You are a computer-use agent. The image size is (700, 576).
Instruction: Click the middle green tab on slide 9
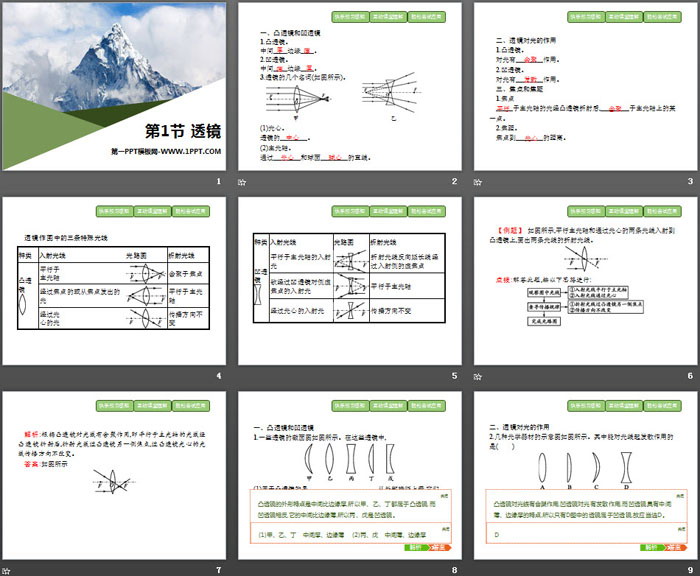click(624, 406)
